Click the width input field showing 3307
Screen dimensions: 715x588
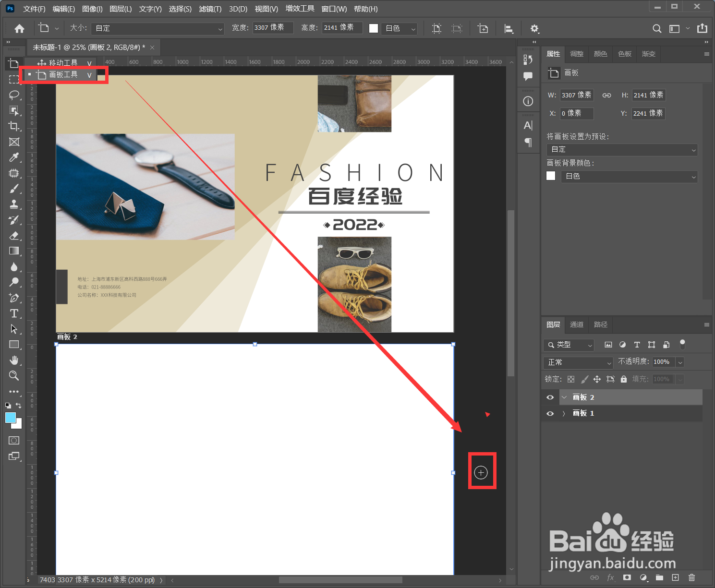273,27
